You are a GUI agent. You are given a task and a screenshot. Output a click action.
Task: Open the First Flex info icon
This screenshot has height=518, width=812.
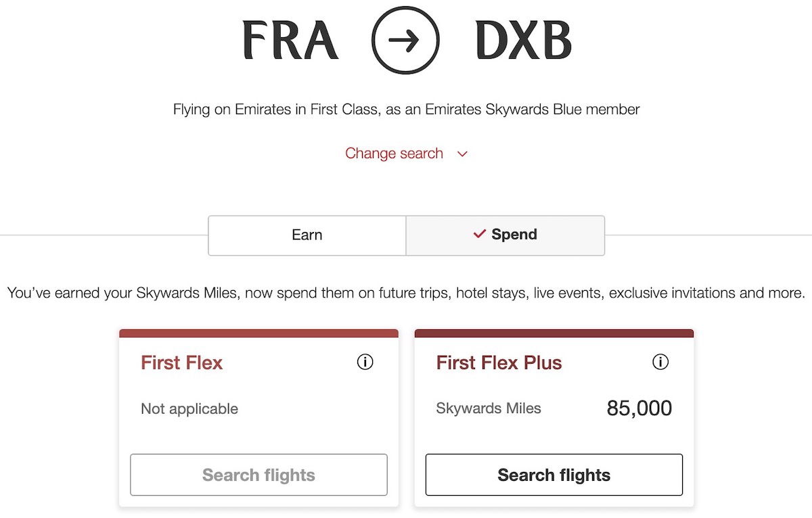point(365,362)
